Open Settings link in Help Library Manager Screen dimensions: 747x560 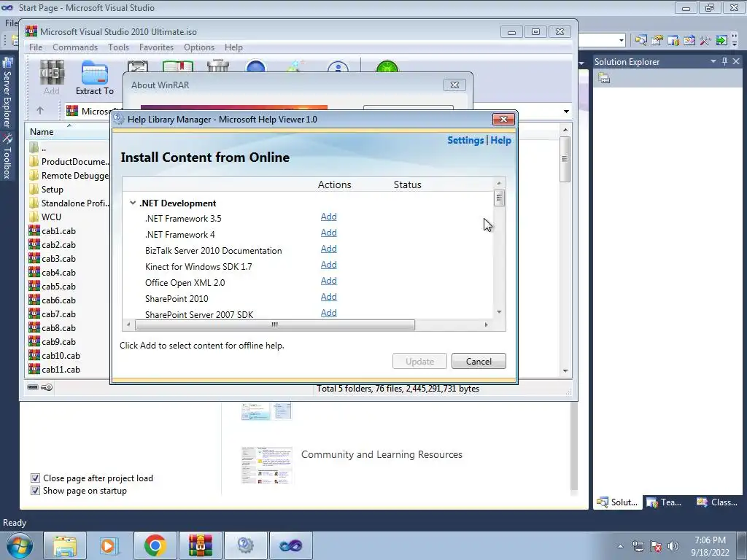point(465,141)
